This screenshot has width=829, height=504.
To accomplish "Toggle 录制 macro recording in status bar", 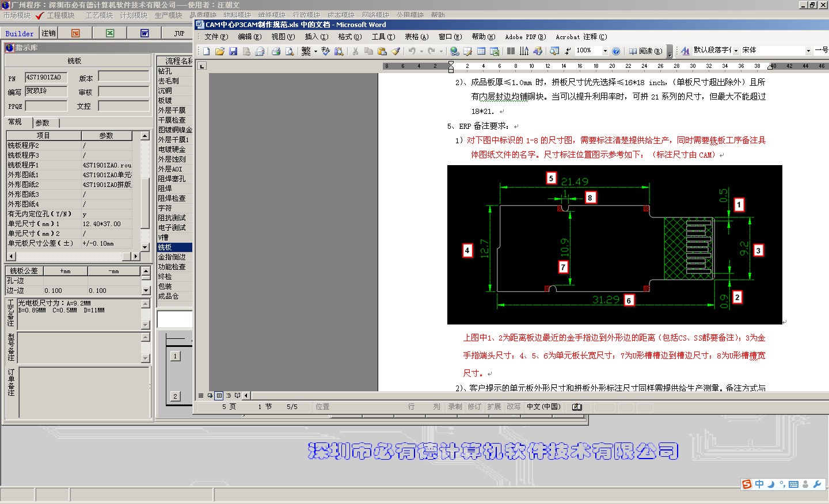I will pyautogui.click(x=455, y=407).
